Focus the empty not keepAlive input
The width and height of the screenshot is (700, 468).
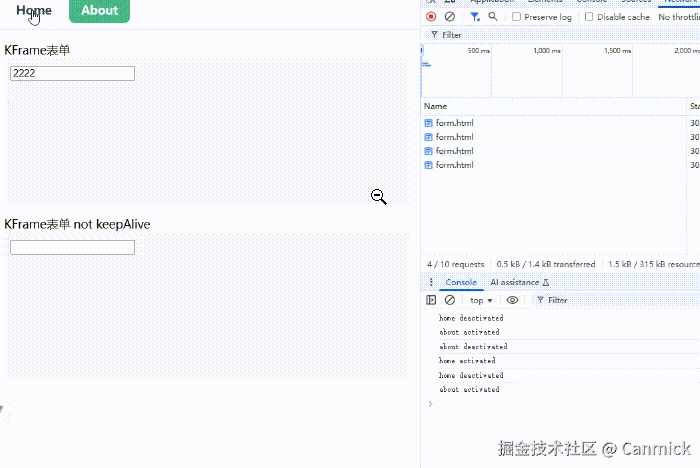[72, 247]
